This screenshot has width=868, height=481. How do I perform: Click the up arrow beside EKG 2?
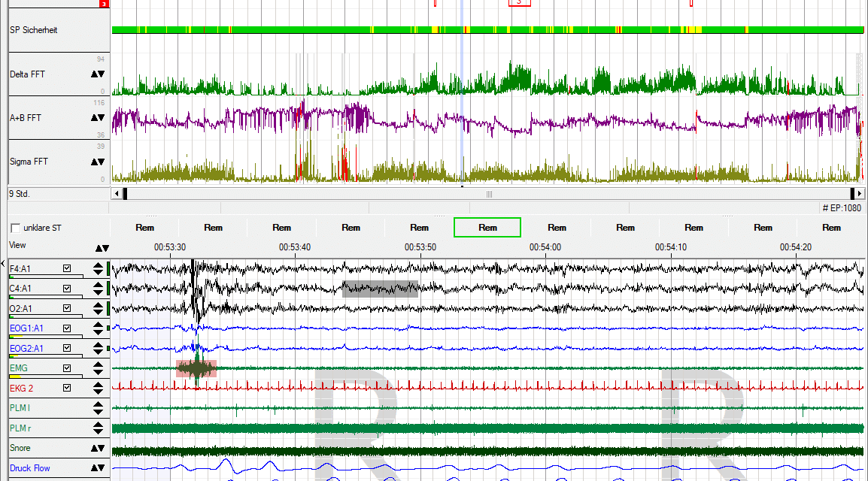click(x=98, y=384)
